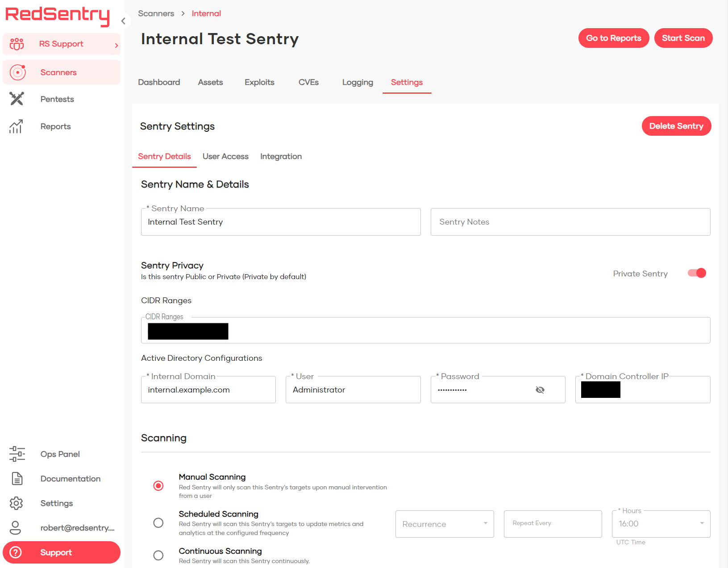Click the Start Scan button
The image size is (728, 568).
point(683,38)
